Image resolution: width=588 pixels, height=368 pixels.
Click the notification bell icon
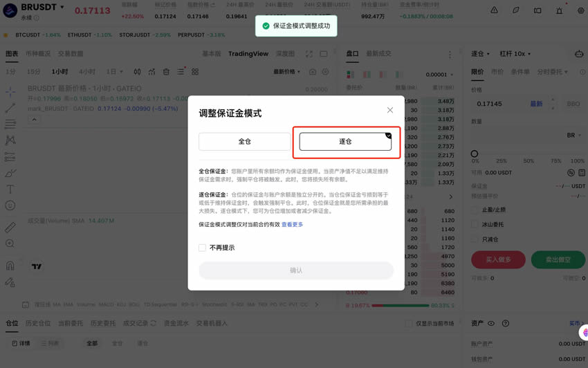tap(559, 10)
